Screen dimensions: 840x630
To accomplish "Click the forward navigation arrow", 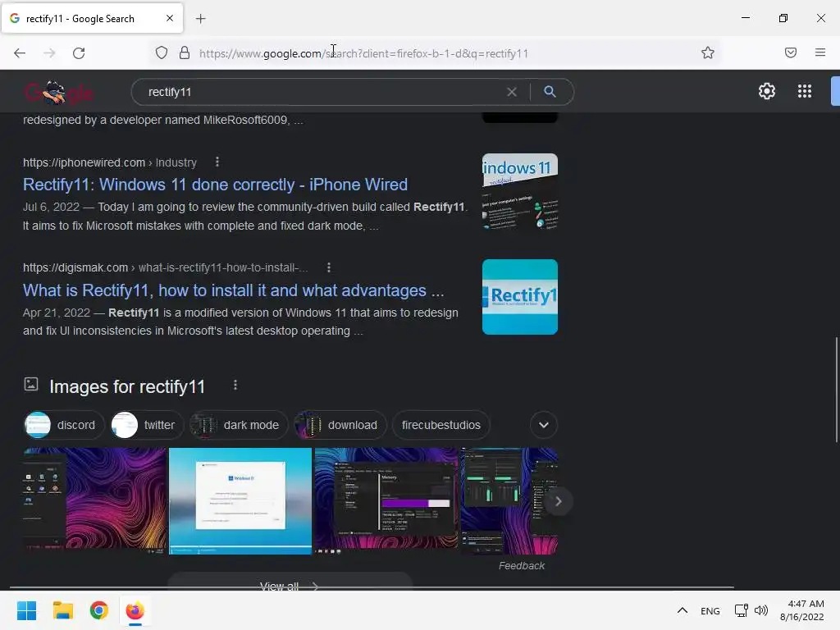I will (x=49, y=53).
